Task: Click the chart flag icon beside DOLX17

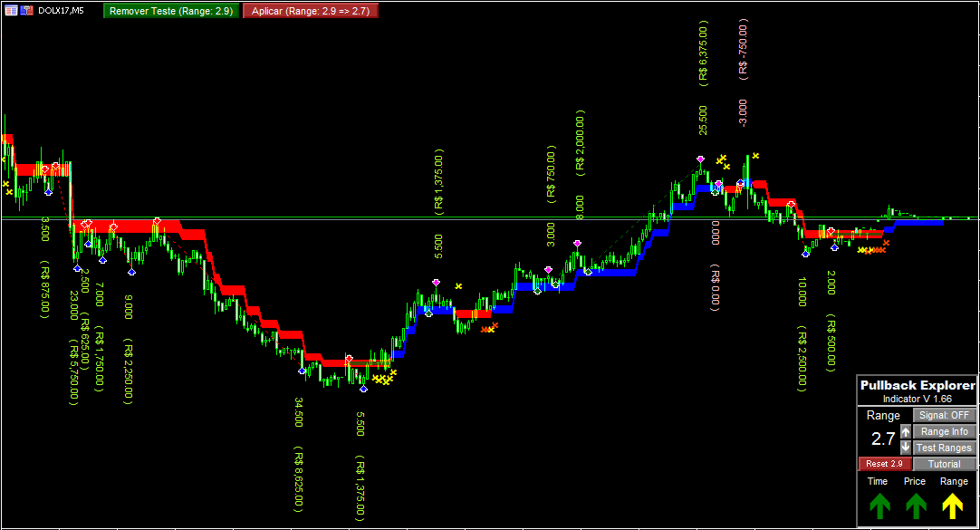Action: click(25, 10)
